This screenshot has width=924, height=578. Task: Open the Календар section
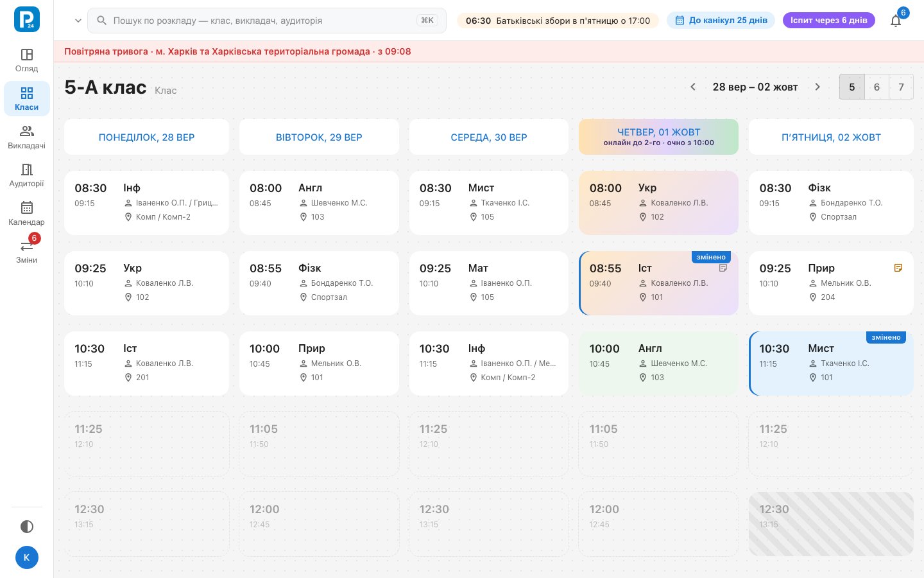[27, 214]
